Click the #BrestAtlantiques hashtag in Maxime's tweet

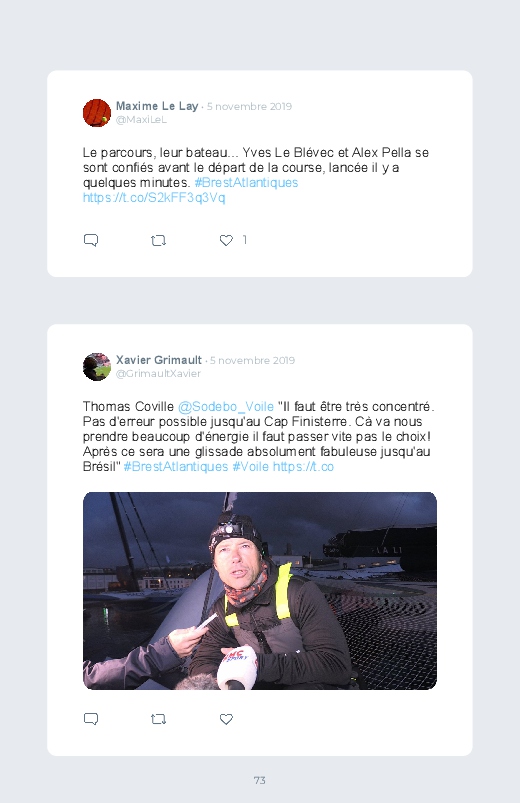(246, 183)
